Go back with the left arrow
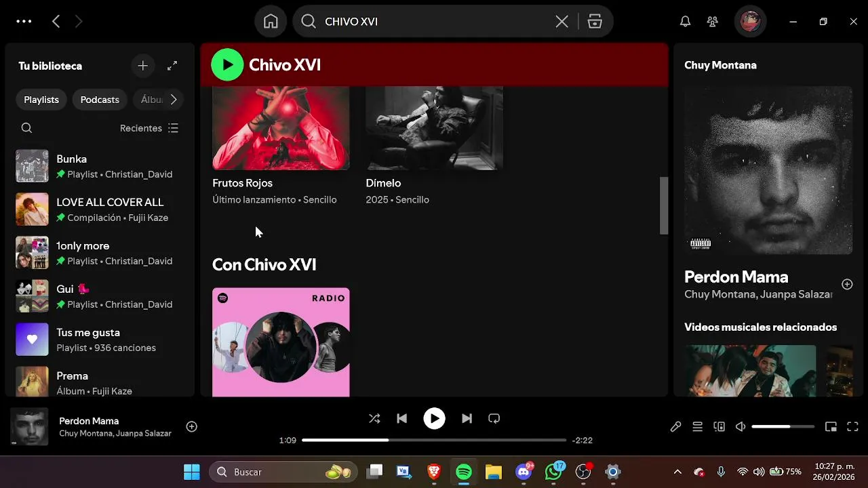 coord(56,22)
